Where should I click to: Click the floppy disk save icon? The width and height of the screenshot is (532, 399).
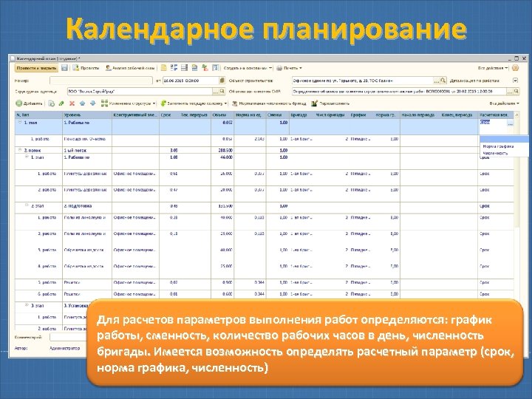[64, 68]
